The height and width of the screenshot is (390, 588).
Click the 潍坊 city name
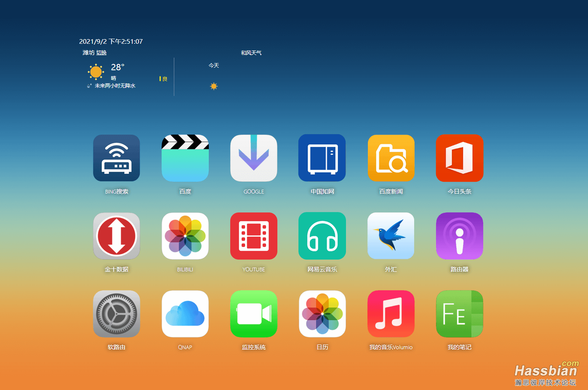tap(88, 53)
